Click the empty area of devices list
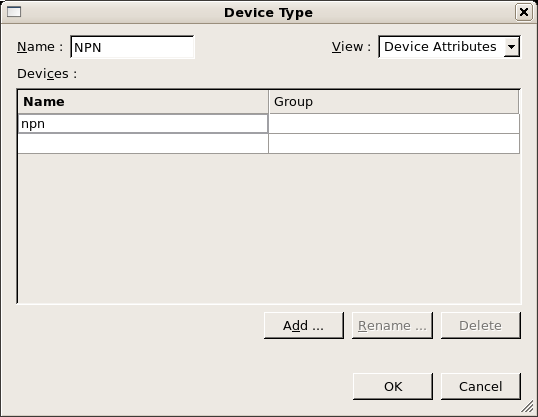The image size is (538, 417). pyautogui.click(x=269, y=228)
